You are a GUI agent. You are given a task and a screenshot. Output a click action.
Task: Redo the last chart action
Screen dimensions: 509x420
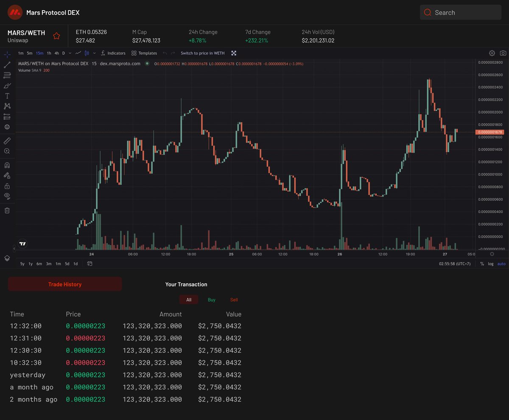(x=173, y=53)
